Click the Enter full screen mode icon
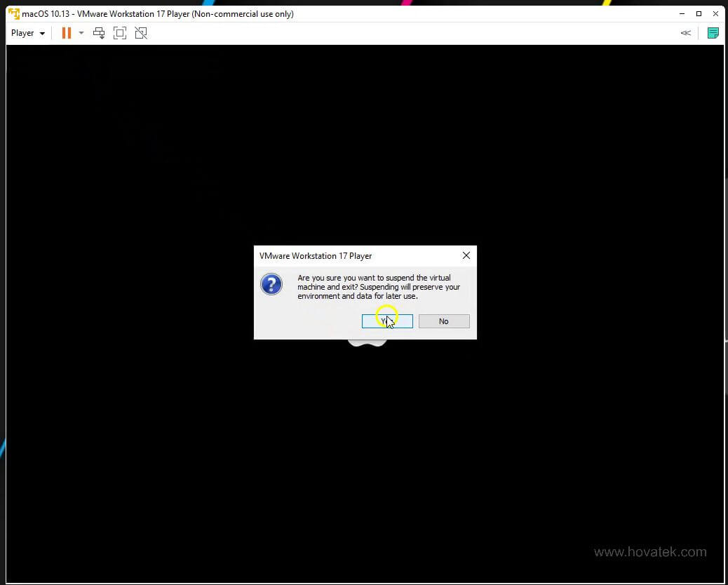This screenshot has height=585, width=728. tap(119, 32)
